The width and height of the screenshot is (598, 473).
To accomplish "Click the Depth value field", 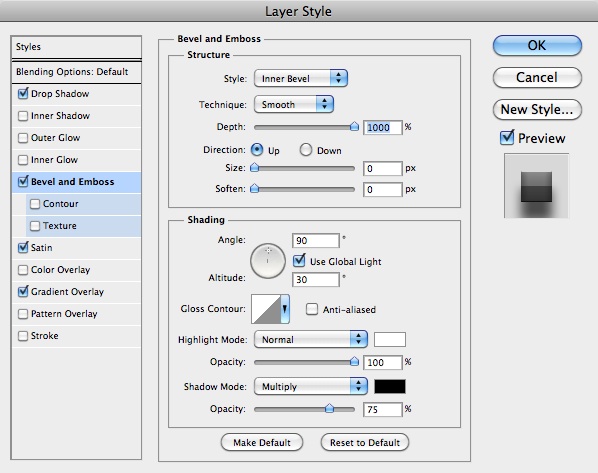I will coord(383,127).
